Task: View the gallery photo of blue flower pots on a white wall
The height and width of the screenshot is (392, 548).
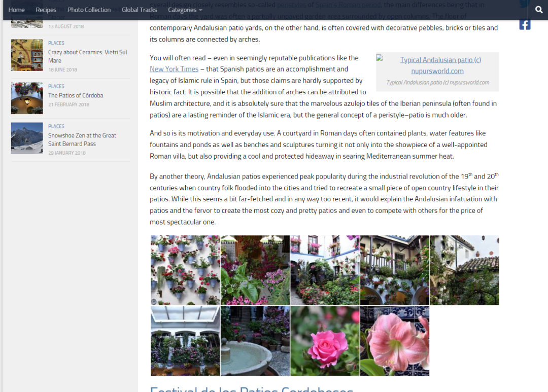Action: 185,270
